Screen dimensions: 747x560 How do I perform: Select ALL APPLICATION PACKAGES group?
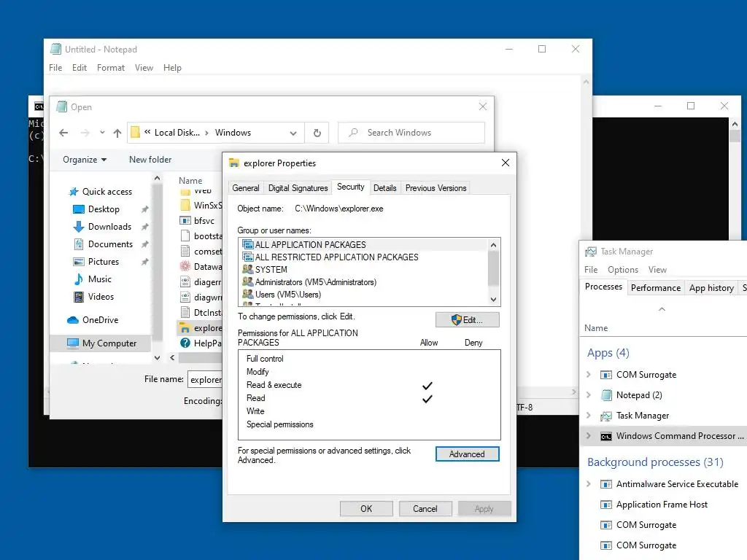pos(363,245)
